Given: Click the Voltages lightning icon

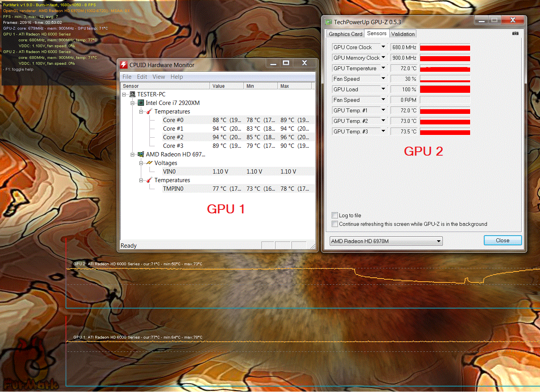Looking at the screenshot, I should (x=149, y=163).
